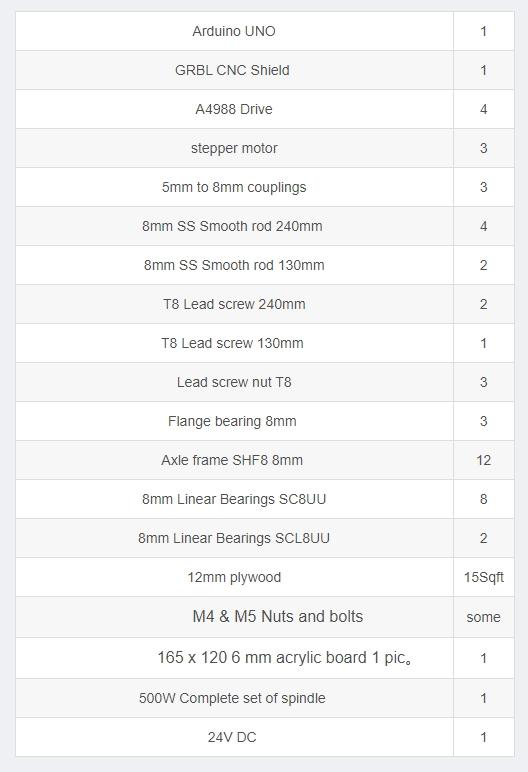Select the M4 & M5 Nuts and bolts cell
Viewport: 528px width, 772px height.
pyautogui.click(x=234, y=617)
